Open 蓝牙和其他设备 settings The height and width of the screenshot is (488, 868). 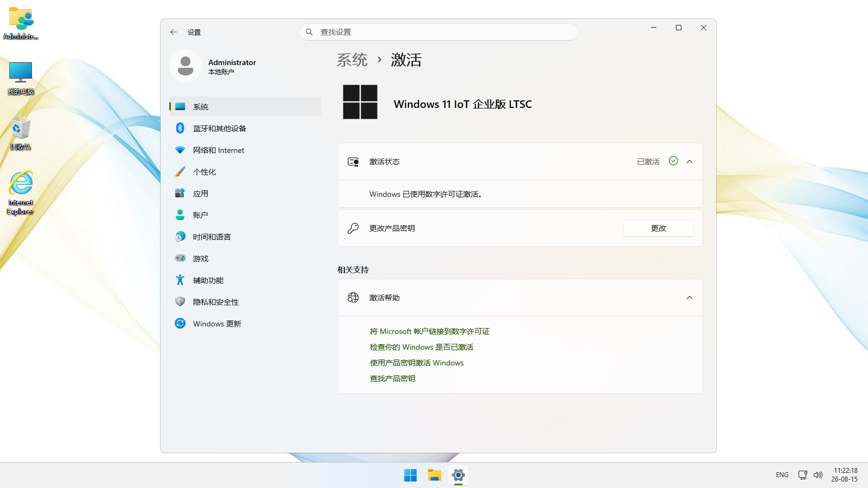pyautogui.click(x=245, y=129)
